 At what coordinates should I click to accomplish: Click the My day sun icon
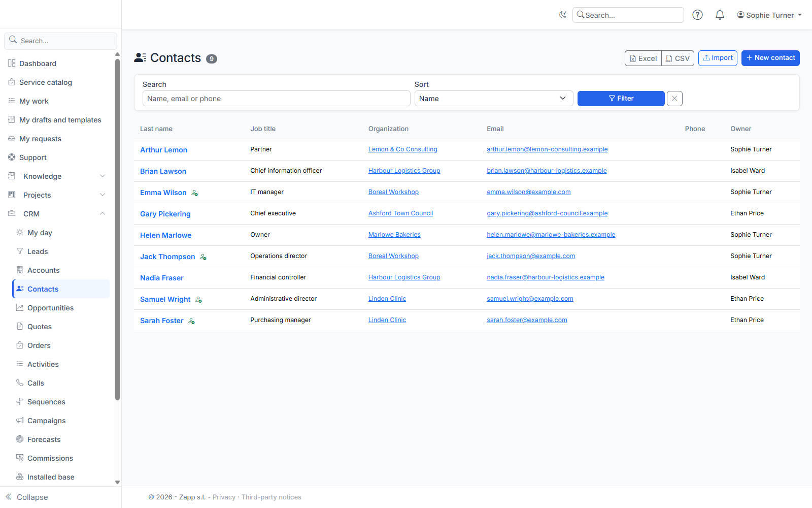(x=20, y=232)
